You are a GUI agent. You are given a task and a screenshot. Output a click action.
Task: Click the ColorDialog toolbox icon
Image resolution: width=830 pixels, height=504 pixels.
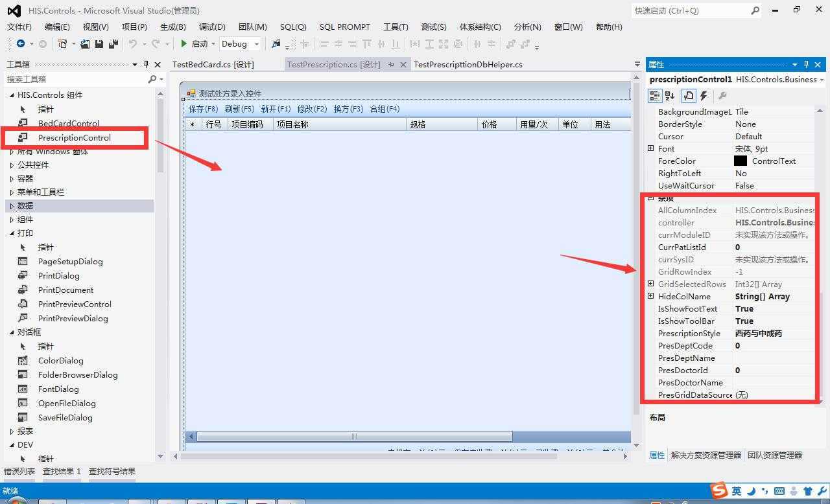[x=23, y=360]
